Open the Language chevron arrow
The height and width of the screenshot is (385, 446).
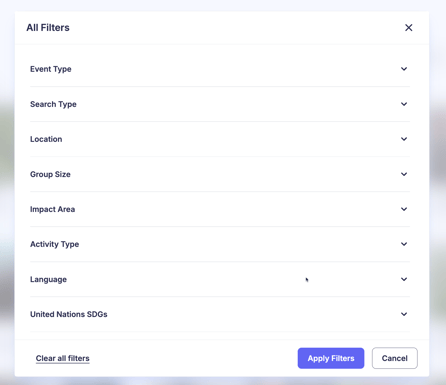(404, 279)
